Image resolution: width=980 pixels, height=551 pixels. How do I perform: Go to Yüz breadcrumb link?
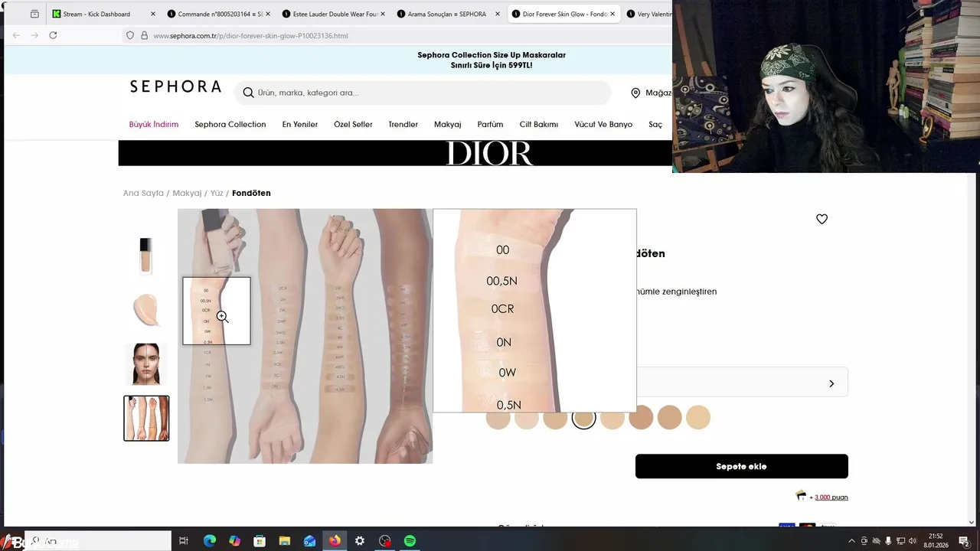coord(217,193)
